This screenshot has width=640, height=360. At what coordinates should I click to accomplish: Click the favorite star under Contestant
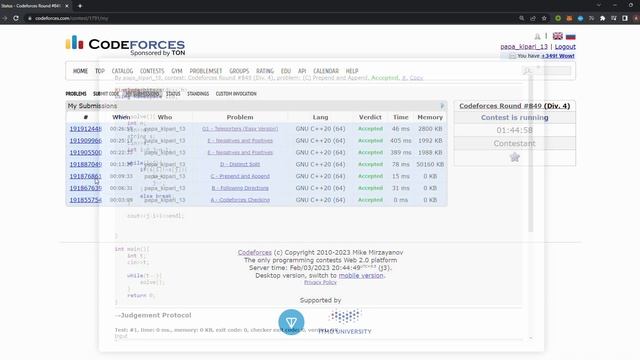(x=515, y=157)
